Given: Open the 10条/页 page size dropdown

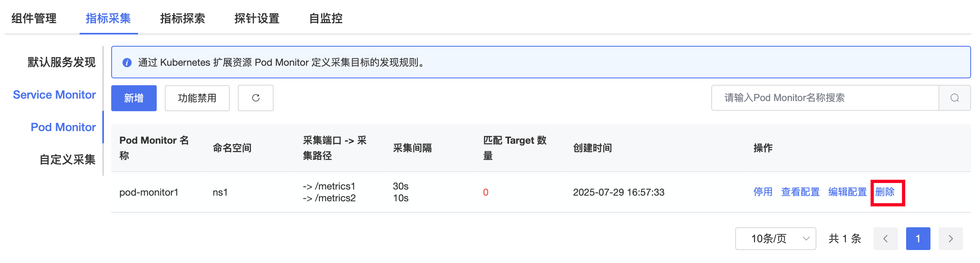Looking at the screenshot, I should pyautogui.click(x=775, y=239).
